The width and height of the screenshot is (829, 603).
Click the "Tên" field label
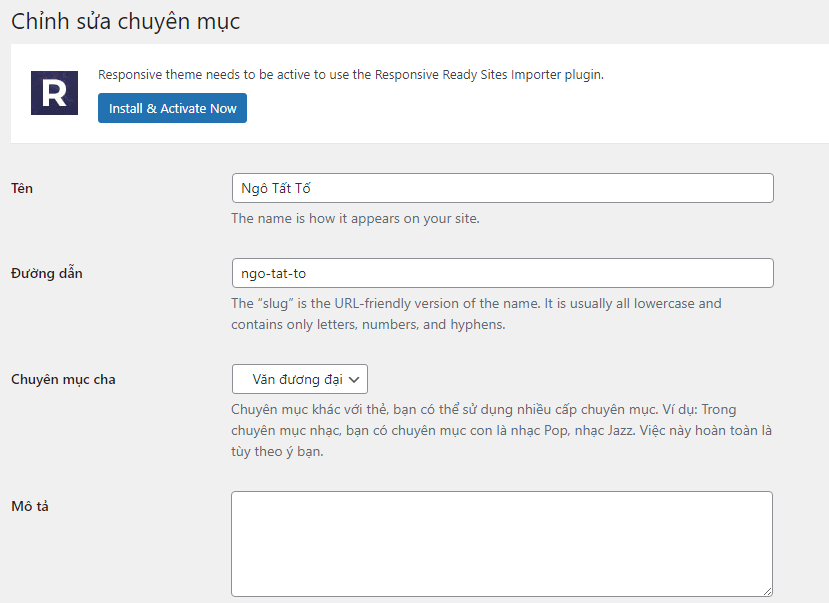pos(22,188)
